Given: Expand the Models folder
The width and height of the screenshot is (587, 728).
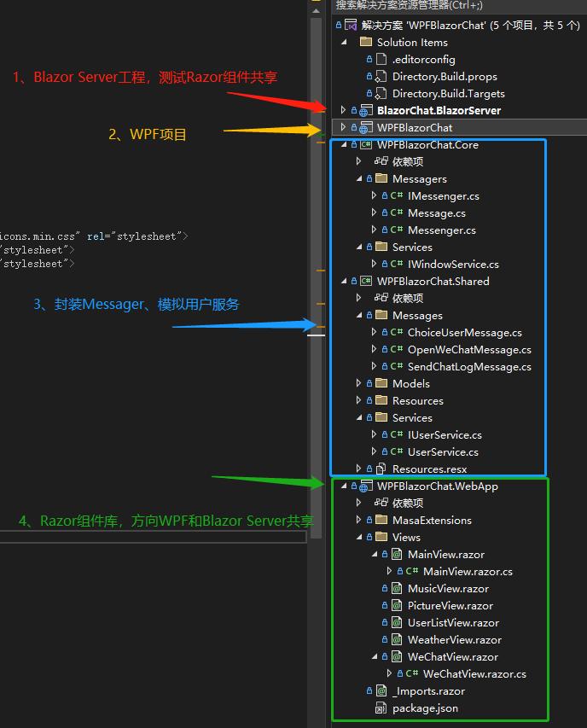Looking at the screenshot, I should coord(359,384).
